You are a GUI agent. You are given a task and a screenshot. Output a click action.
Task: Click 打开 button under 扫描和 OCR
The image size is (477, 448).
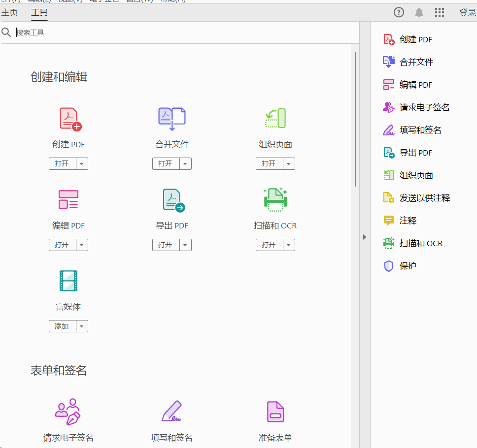pos(269,245)
